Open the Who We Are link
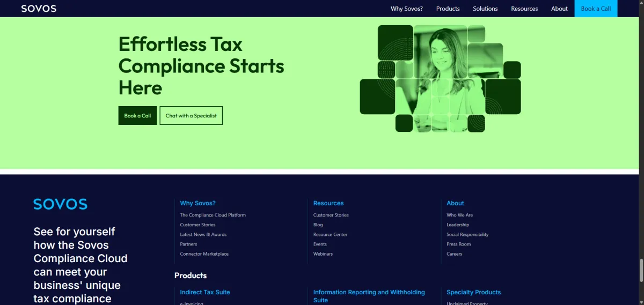This screenshot has width=644, height=305. click(x=459, y=215)
